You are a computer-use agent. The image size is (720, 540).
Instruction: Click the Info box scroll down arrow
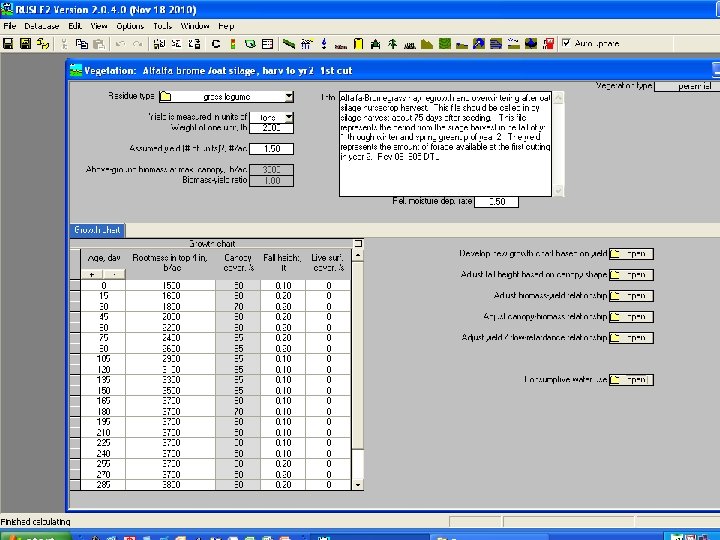[x=558, y=190]
